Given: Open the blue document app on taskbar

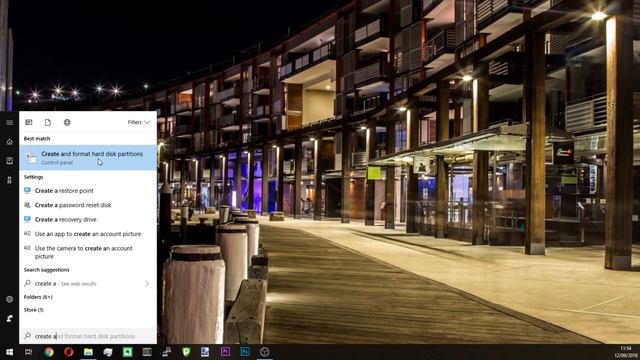Looking at the screenshot, I should 205,352.
